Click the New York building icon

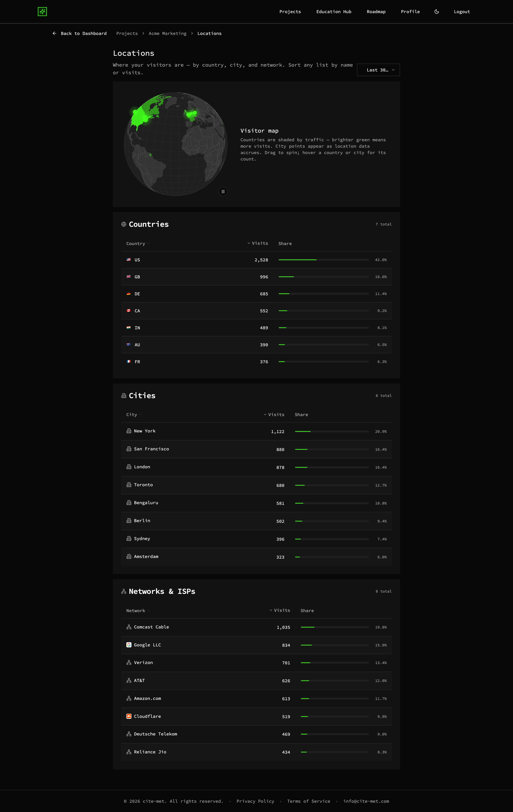[129, 431]
